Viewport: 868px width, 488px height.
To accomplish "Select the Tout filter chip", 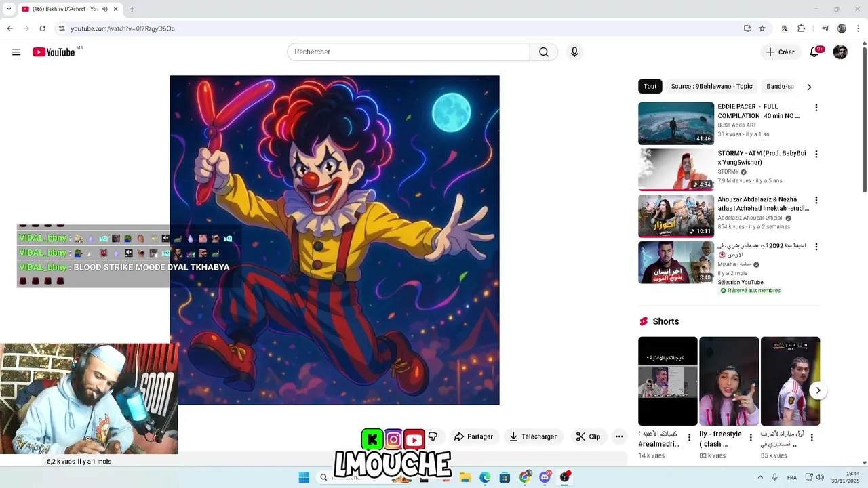I will (650, 87).
